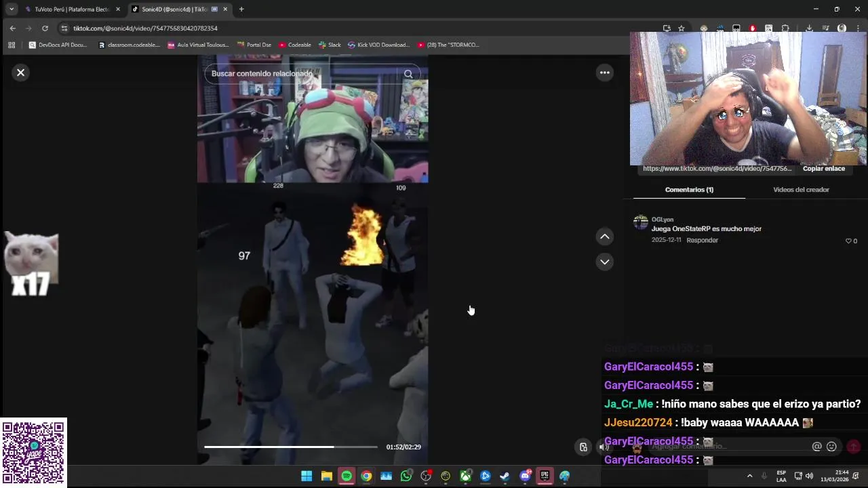
Task: Click the search magnifier in the related content box
Action: point(408,74)
